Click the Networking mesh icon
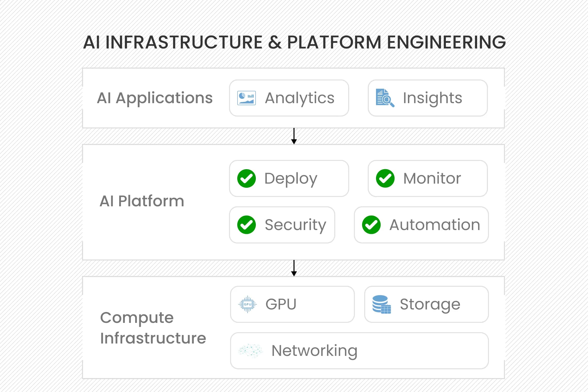The width and height of the screenshot is (588, 392). [250, 351]
